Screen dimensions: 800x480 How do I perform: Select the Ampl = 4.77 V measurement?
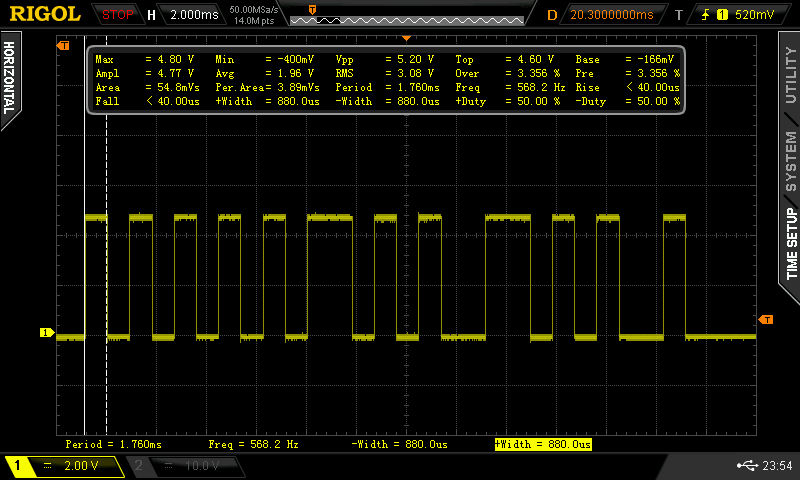[x=145, y=73]
